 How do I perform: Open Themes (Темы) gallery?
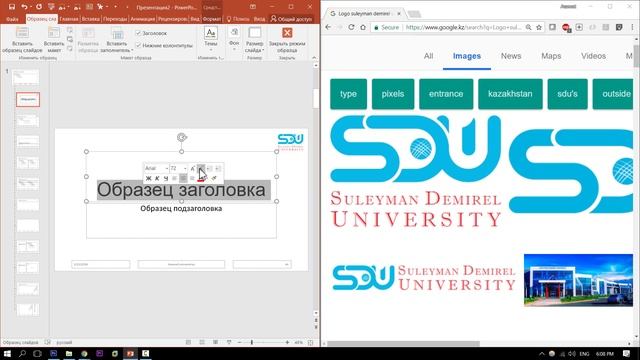211,38
